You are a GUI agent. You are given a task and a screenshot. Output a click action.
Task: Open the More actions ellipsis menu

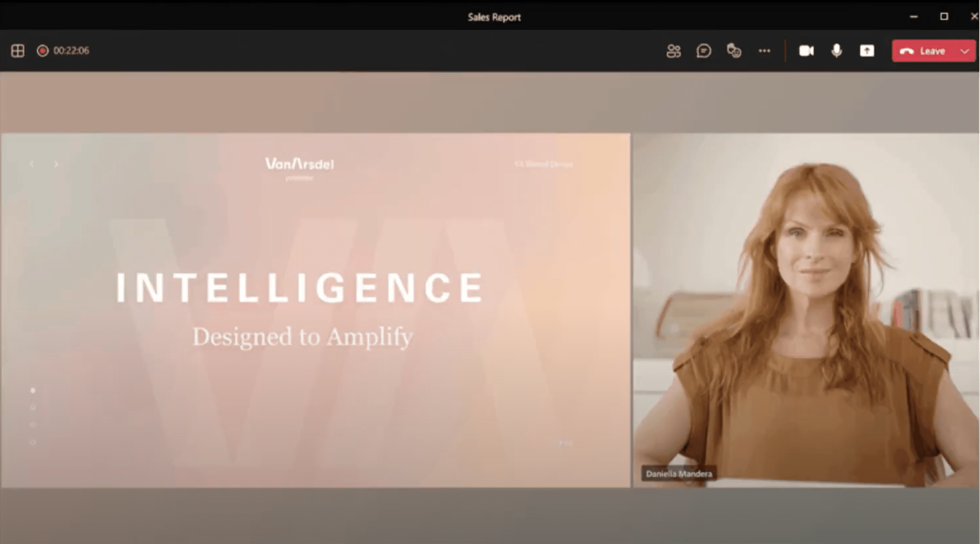(764, 51)
